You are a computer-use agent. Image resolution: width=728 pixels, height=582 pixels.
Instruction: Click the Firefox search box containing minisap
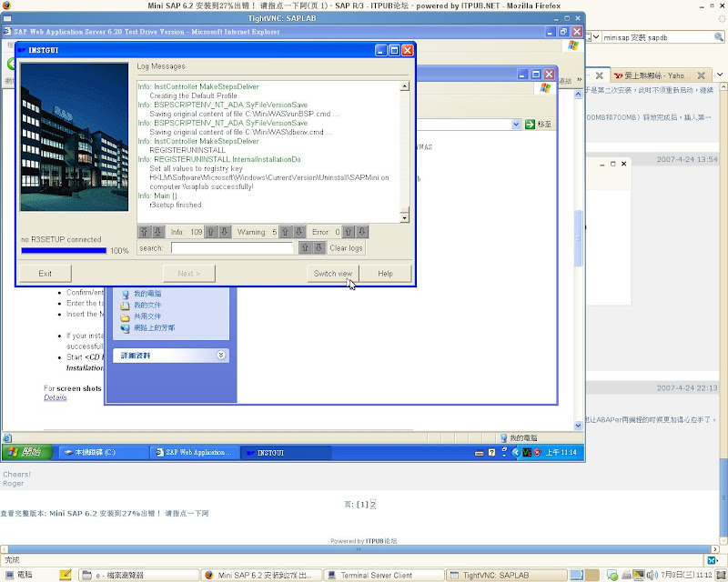point(657,37)
